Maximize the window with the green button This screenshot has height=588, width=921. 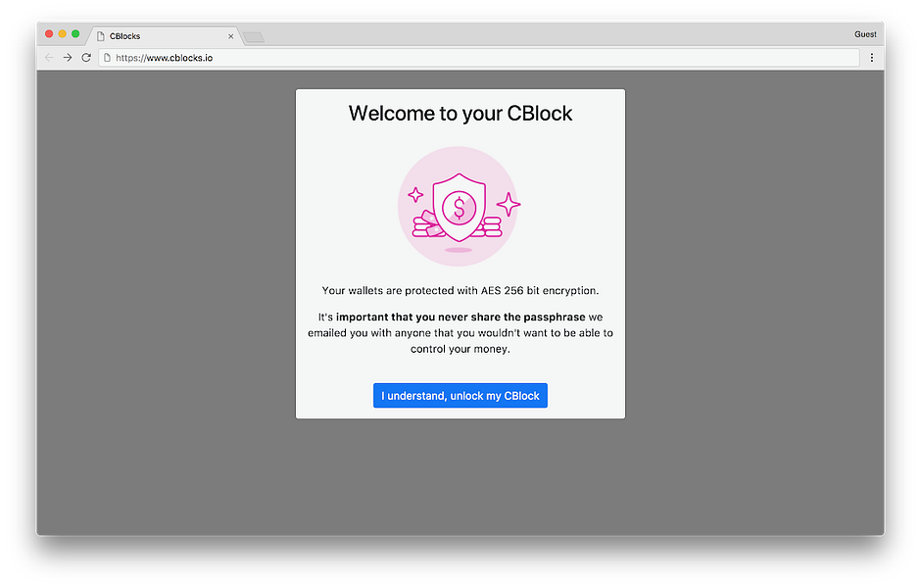click(75, 34)
